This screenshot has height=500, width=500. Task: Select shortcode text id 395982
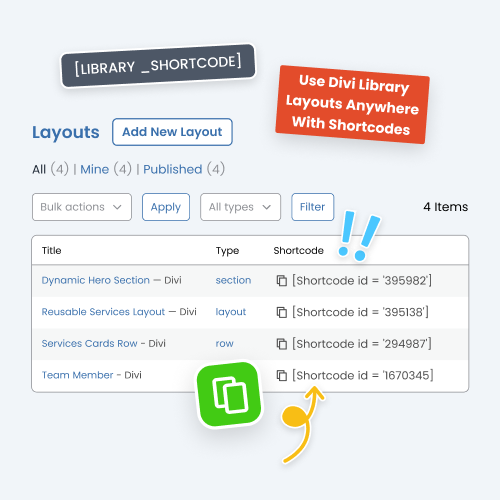pyautogui.click(x=362, y=281)
